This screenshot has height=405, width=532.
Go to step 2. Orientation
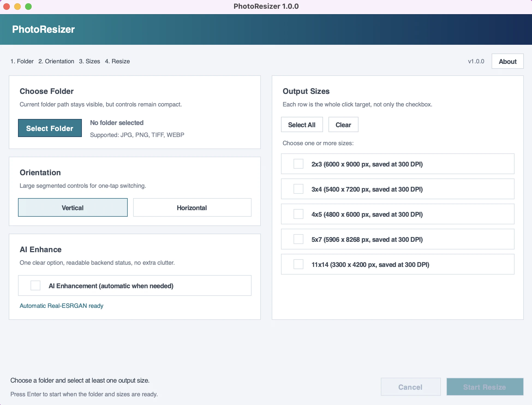[56, 61]
